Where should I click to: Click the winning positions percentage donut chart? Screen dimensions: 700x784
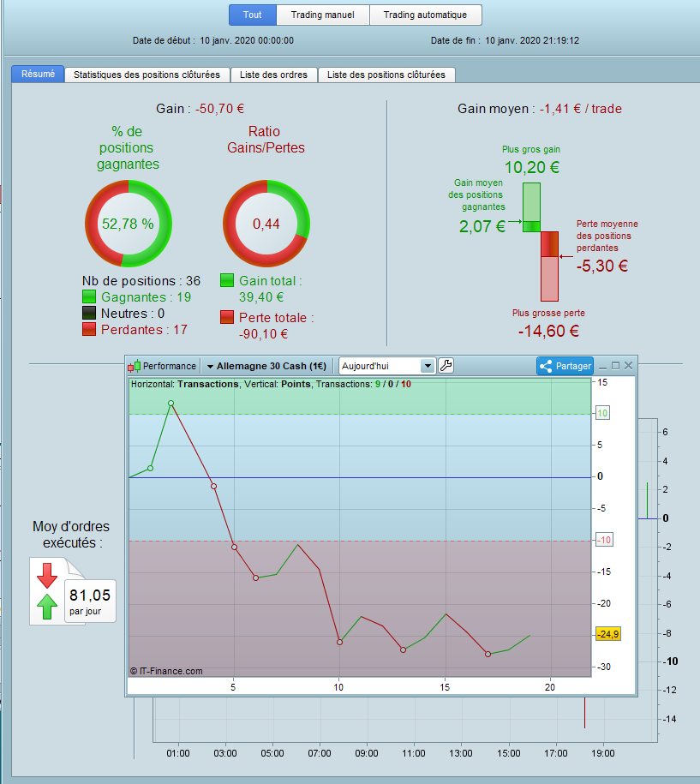[129, 224]
